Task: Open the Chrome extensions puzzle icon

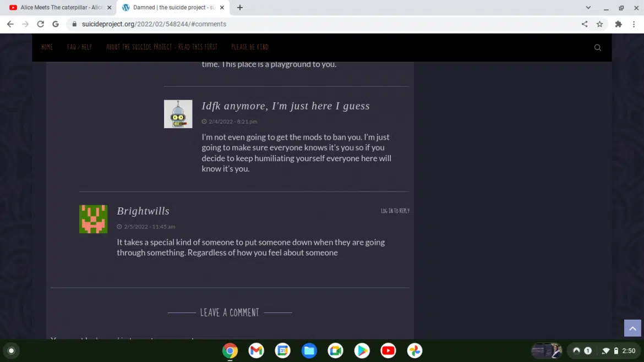Action: click(618, 24)
